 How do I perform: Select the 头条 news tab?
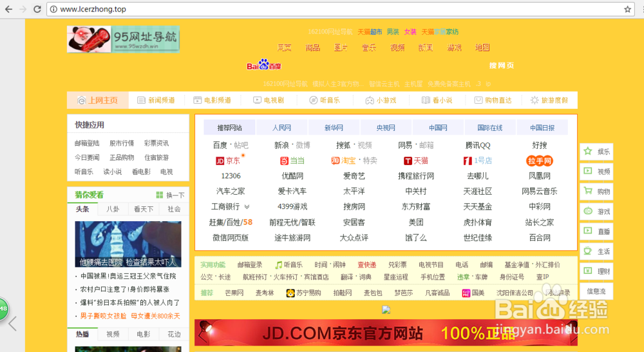[x=82, y=209]
